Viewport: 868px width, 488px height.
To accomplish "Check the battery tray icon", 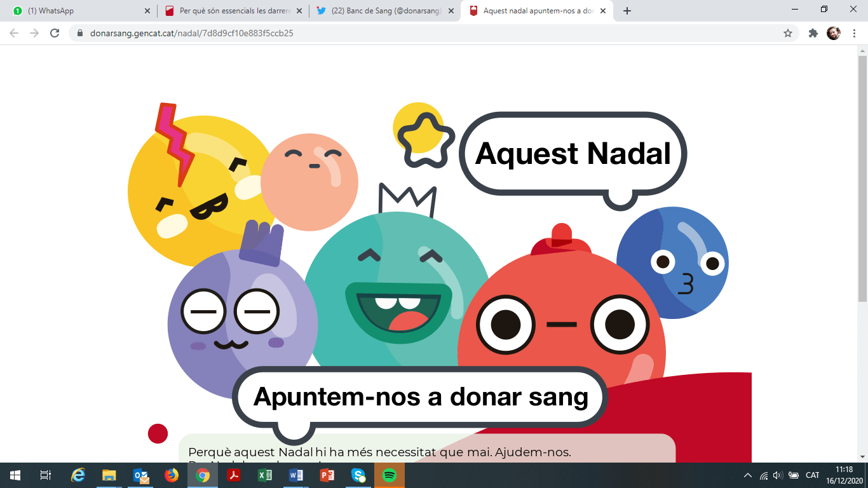I will (794, 475).
